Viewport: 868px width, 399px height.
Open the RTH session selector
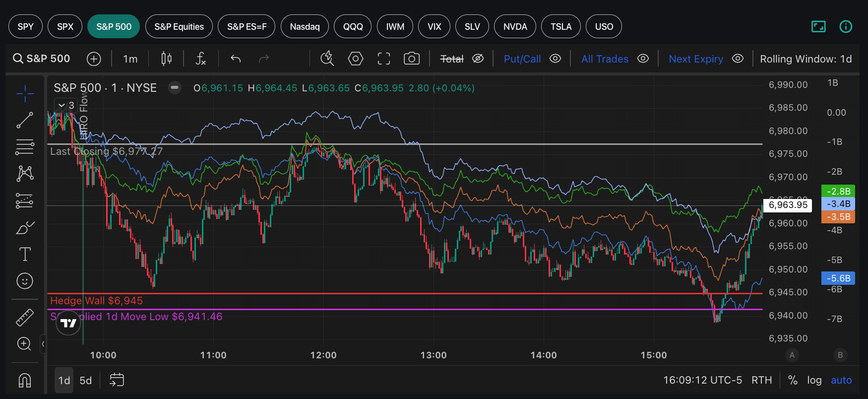[761, 380]
